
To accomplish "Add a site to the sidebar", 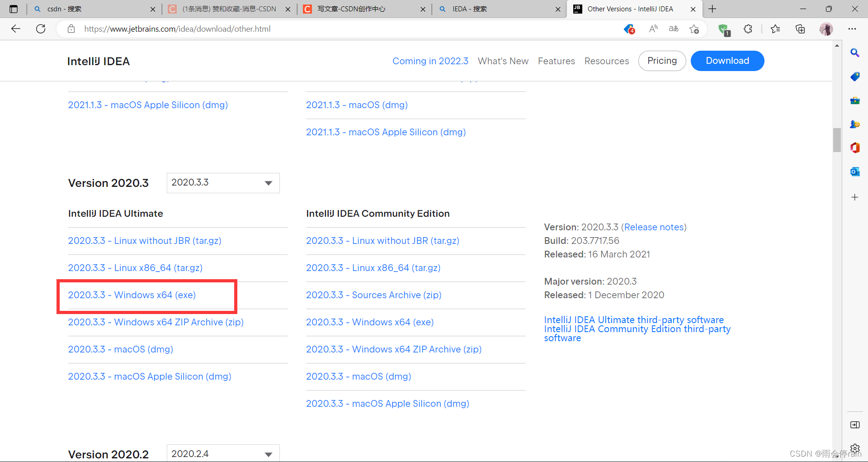I will click(855, 197).
